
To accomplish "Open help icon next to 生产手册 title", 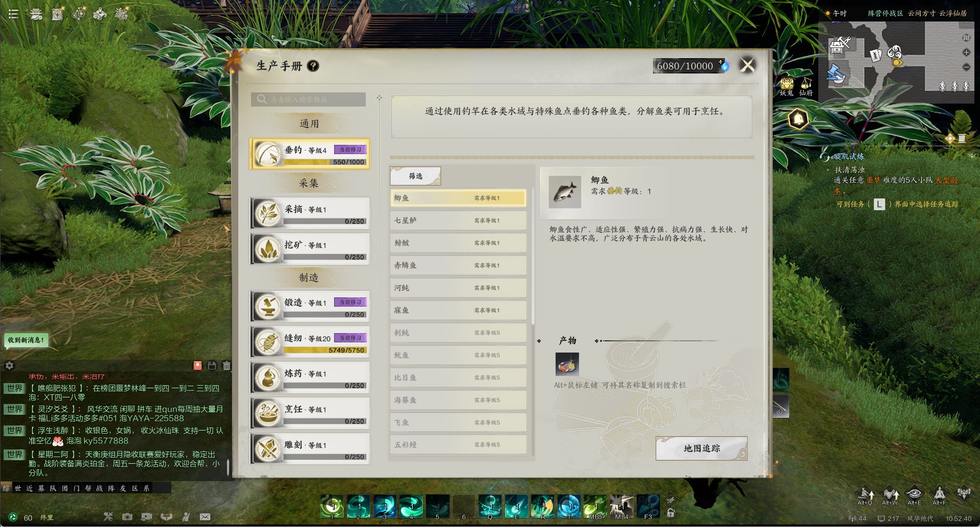I will coord(313,66).
